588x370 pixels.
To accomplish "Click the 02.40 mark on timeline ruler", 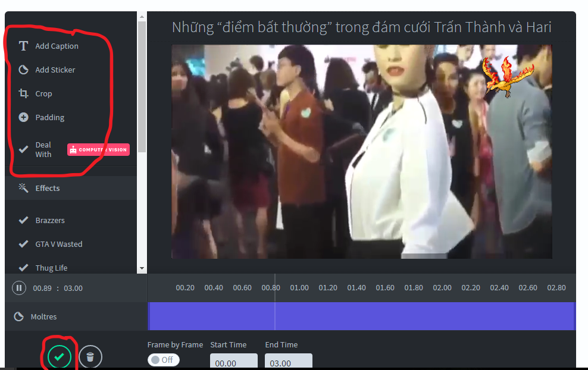I will point(499,287).
